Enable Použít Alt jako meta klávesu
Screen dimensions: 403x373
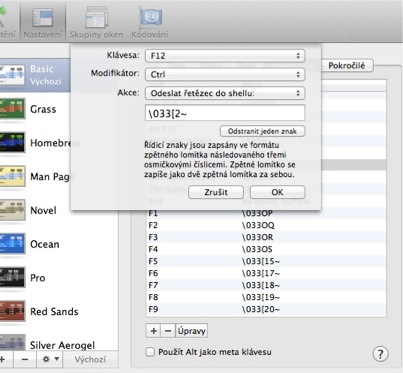150,352
